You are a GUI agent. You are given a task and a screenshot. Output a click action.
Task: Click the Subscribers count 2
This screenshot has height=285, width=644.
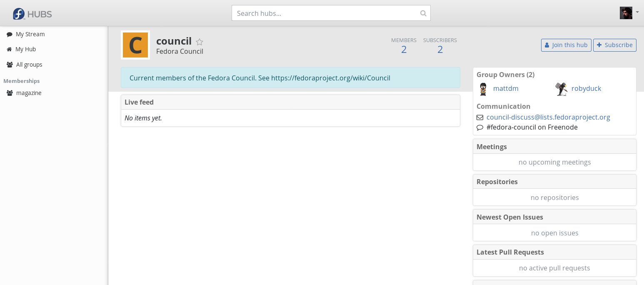point(440,50)
